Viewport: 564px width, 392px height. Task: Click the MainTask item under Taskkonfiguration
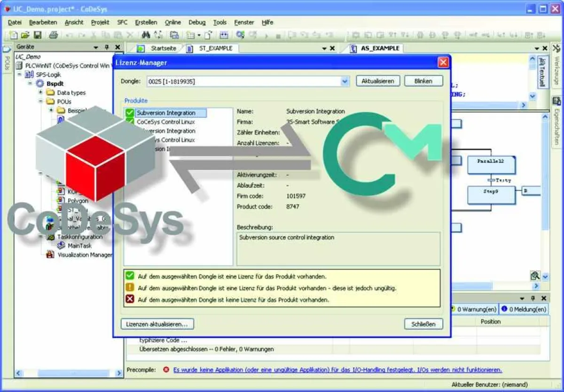tap(79, 245)
